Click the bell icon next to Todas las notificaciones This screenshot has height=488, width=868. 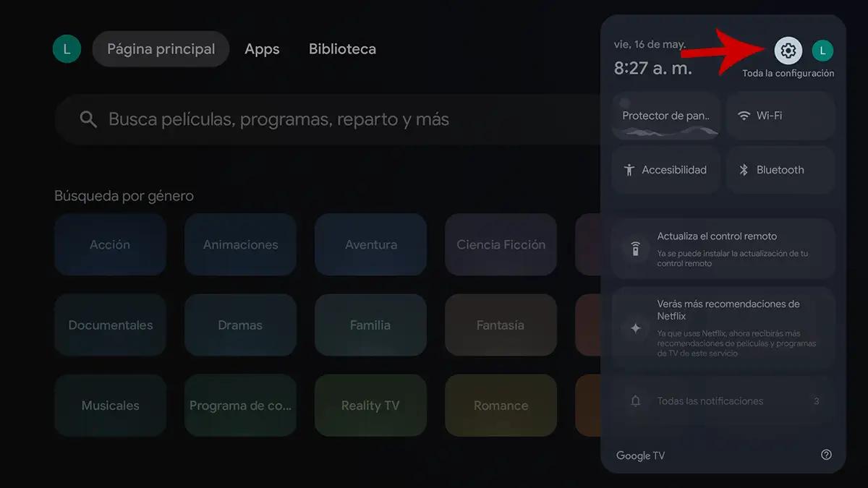coord(636,401)
